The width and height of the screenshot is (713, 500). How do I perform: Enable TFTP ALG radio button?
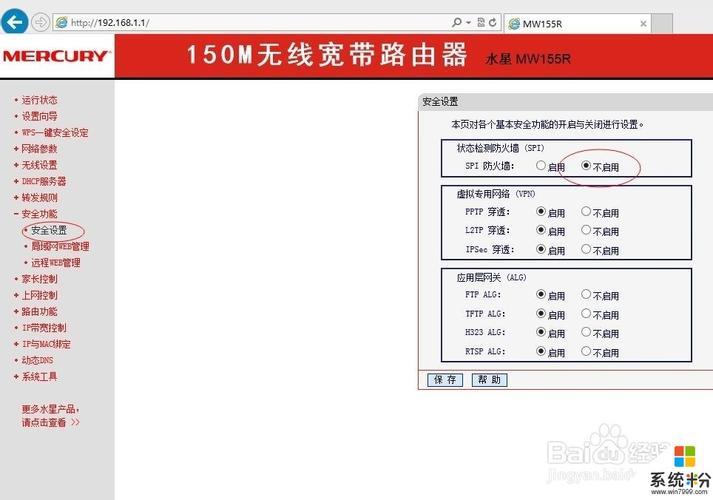(x=540, y=314)
